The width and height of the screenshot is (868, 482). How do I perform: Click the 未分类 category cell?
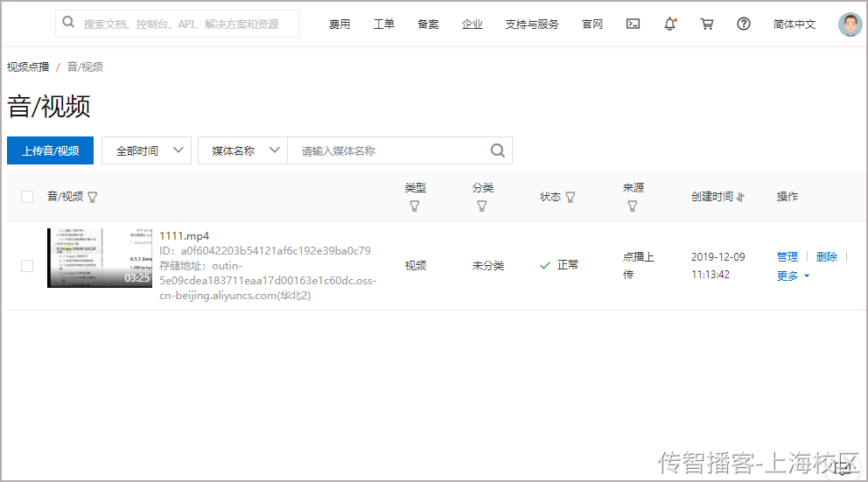click(x=488, y=266)
